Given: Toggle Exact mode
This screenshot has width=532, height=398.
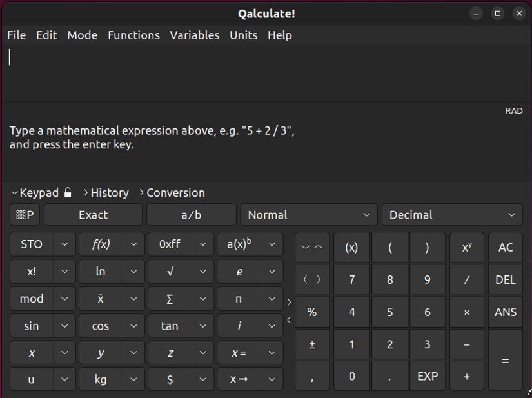Looking at the screenshot, I should pyautogui.click(x=93, y=215).
